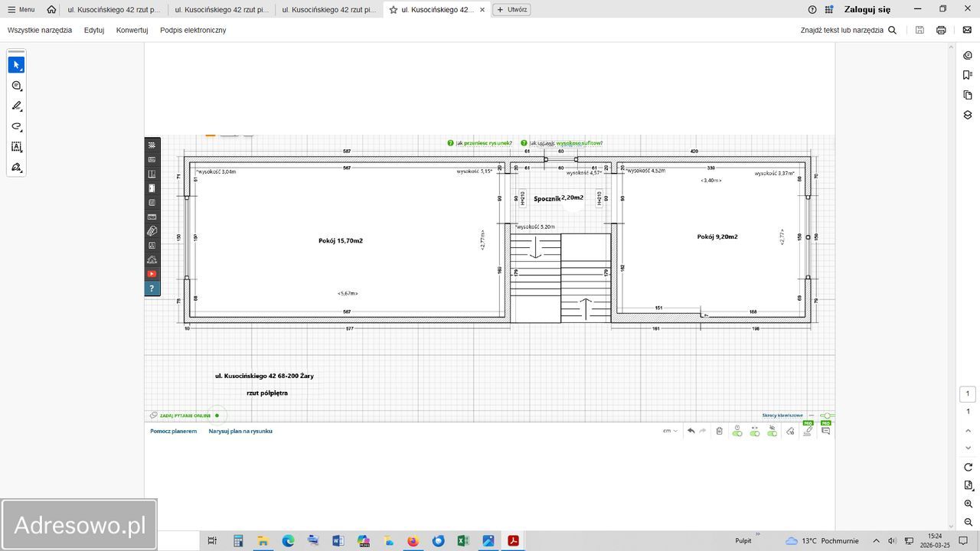Toggle the crossed-eye visibility switch
The height and width of the screenshot is (551, 980).
pos(772,432)
